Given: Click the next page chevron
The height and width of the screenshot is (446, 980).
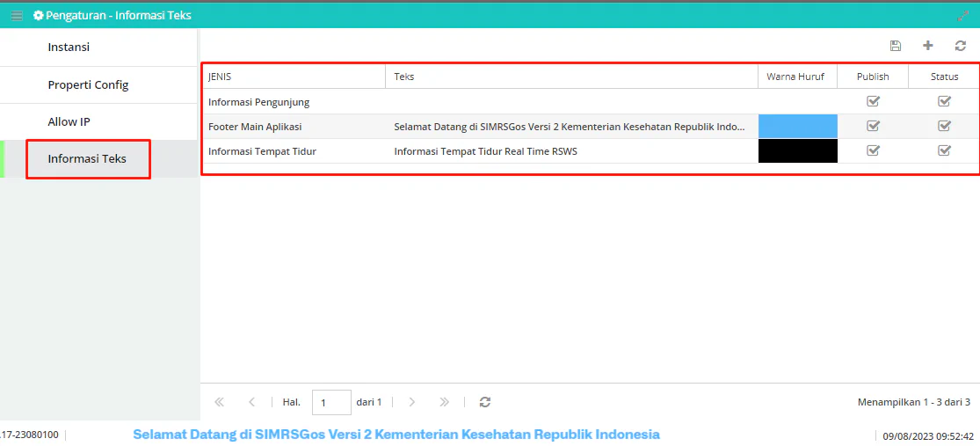Looking at the screenshot, I should tap(412, 402).
